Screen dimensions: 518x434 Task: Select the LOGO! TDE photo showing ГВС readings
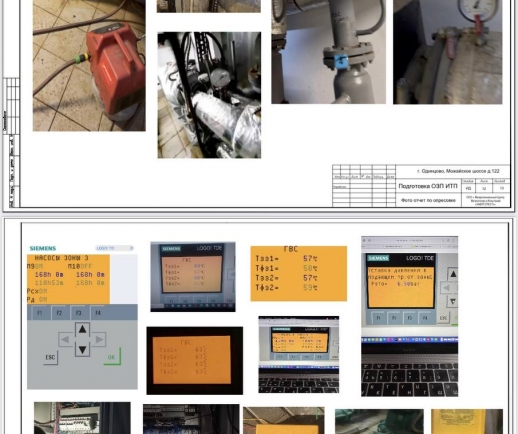pos(193,277)
